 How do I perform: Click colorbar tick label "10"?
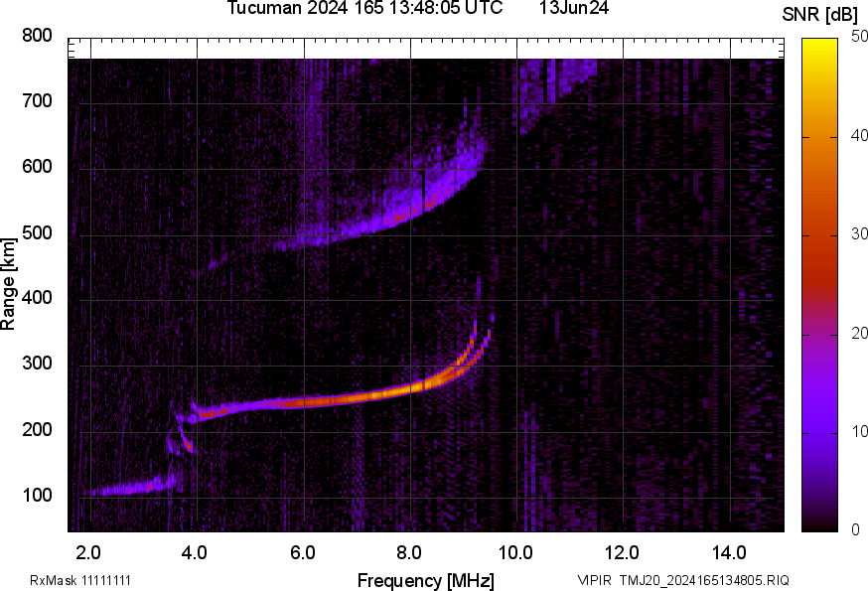coord(859,432)
